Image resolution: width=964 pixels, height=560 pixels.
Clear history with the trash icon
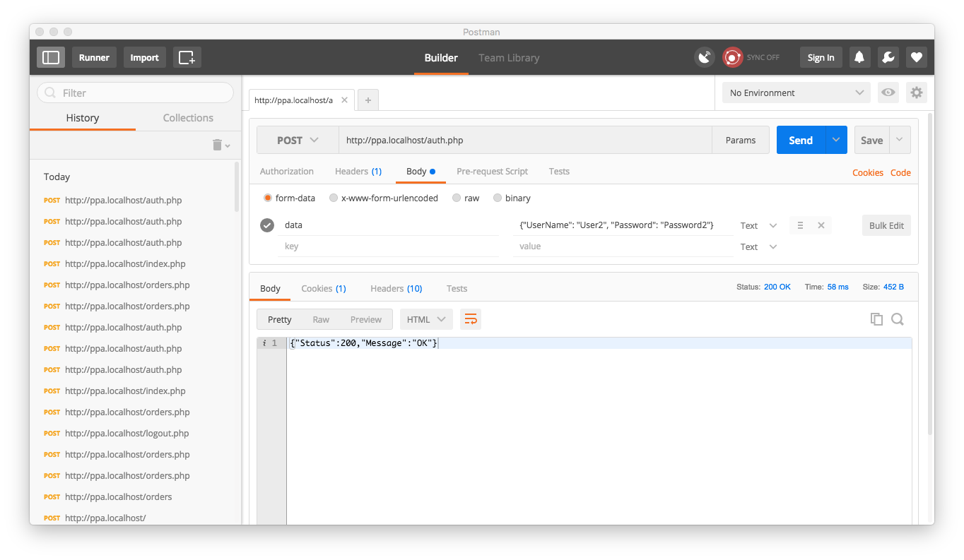point(217,145)
